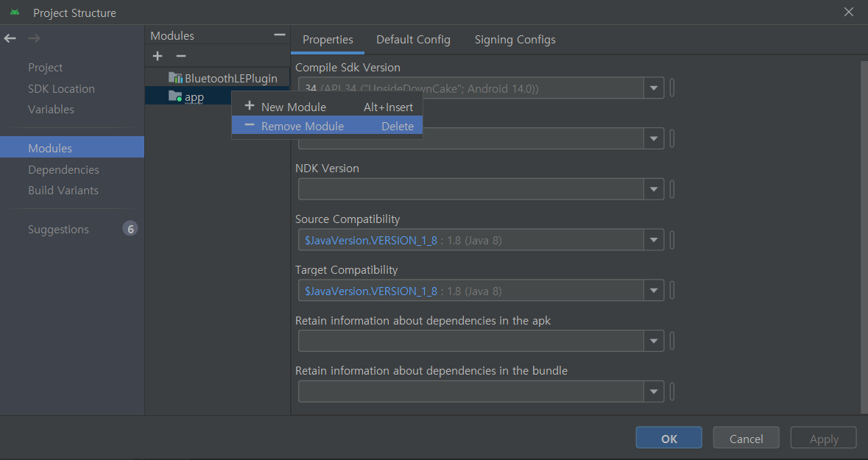868x460 pixels.
Task: Click variable bind marker beside Compile Sdk Version
Action: (672, 88)
